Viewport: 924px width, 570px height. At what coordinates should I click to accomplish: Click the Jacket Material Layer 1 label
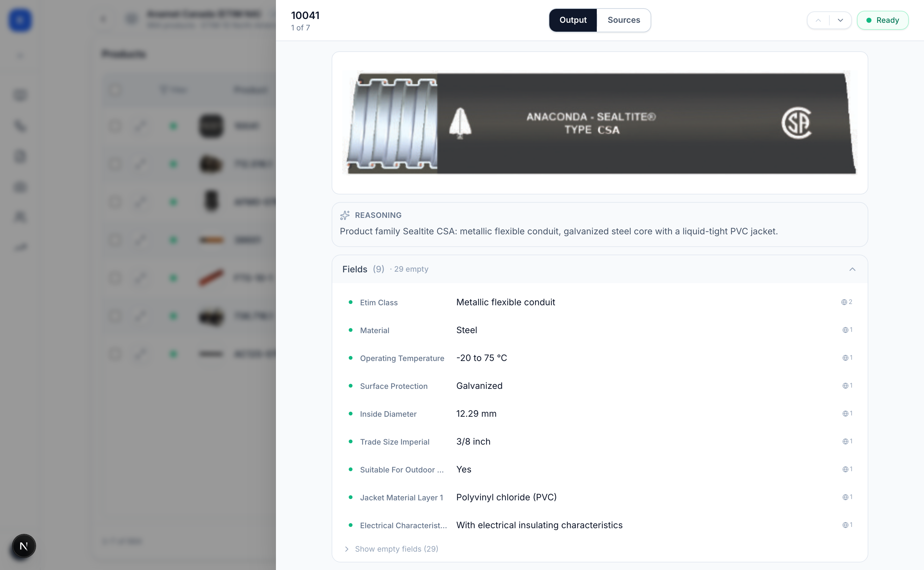point(401,498)
